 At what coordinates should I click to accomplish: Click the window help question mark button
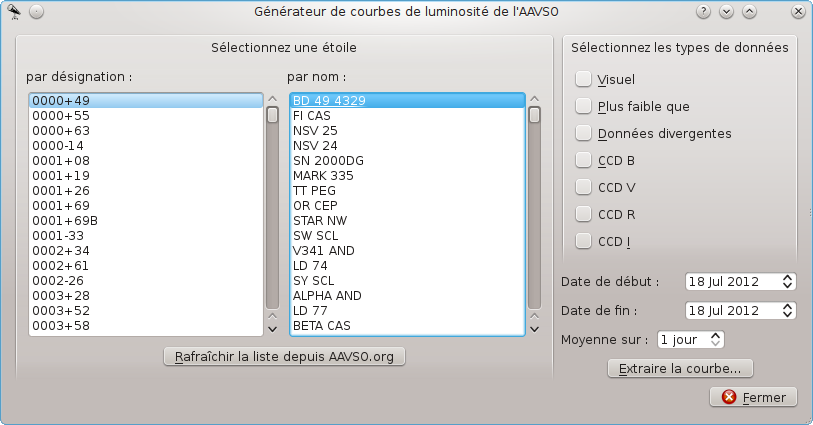click(704, 12)
